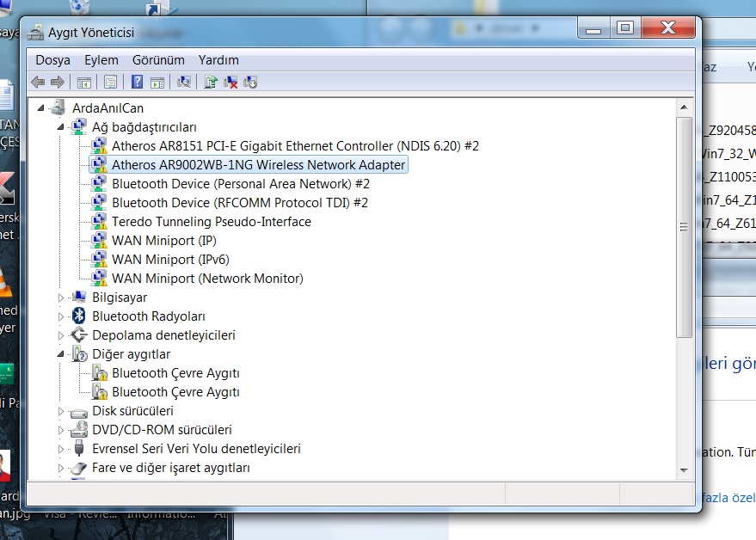The width and height of the screenshot is (756, 540).
Task: Open Properties via the toolbar properties icon
Action: [110, 83]
